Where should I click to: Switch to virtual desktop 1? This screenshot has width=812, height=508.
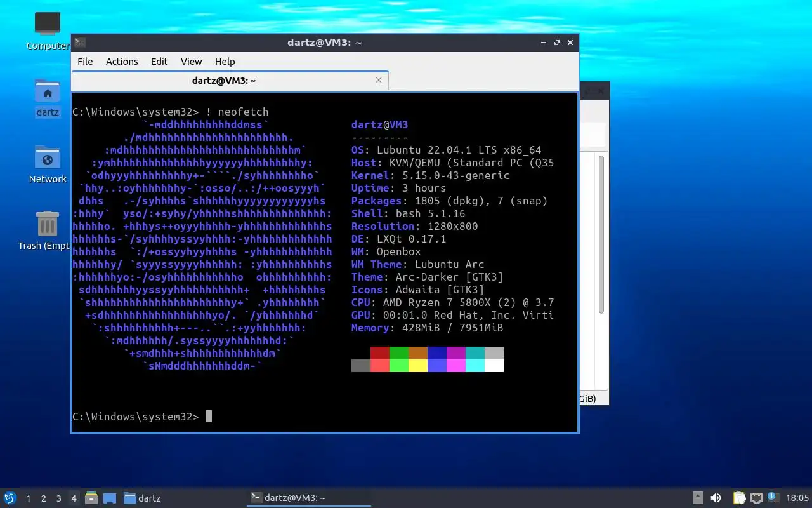click(x=29, y=498)
